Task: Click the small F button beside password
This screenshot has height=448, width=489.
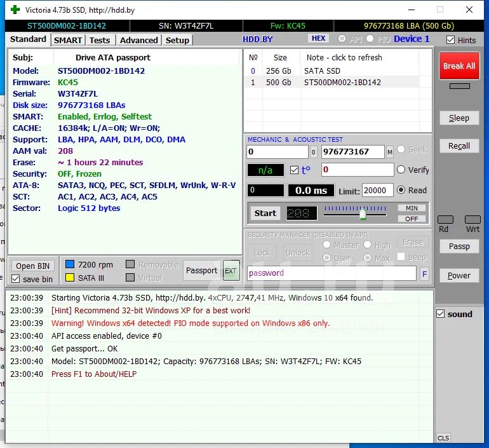Action: (x=424, y=274)
